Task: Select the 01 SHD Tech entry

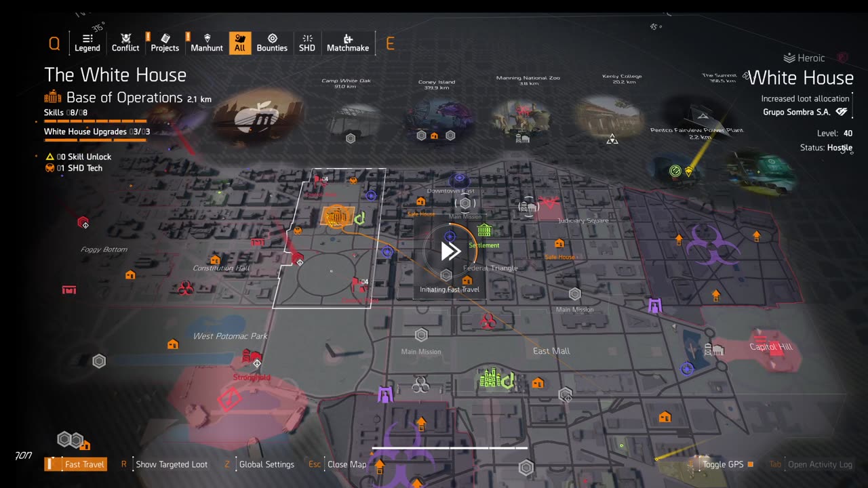Action: tap(74, 168)
